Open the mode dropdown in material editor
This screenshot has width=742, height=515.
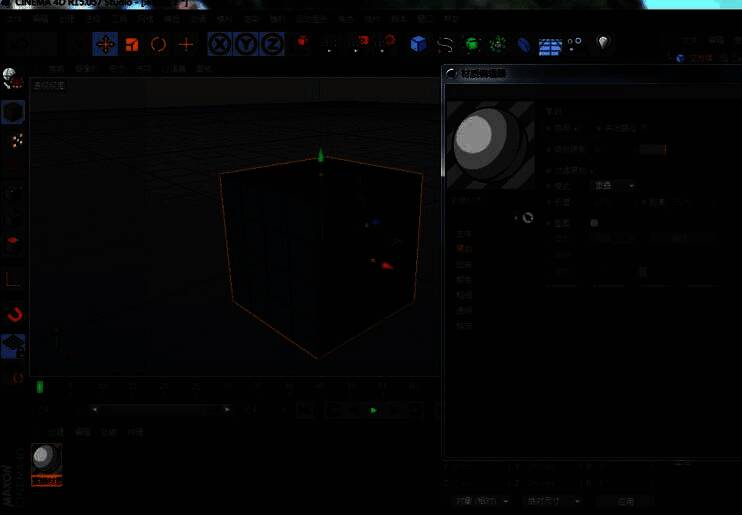[613, 186]
